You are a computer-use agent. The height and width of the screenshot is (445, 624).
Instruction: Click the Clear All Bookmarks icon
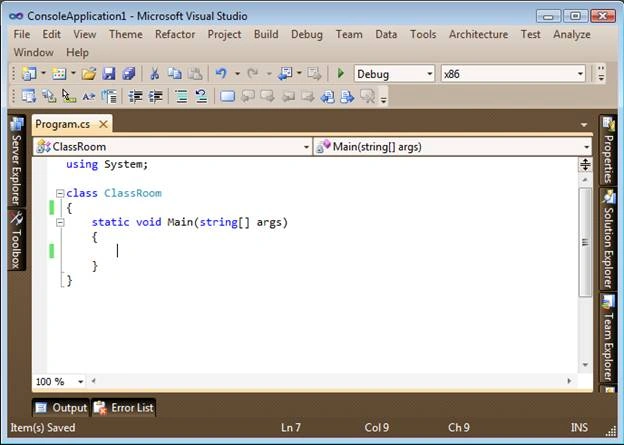pyautogui.click(x=367, y=96)
